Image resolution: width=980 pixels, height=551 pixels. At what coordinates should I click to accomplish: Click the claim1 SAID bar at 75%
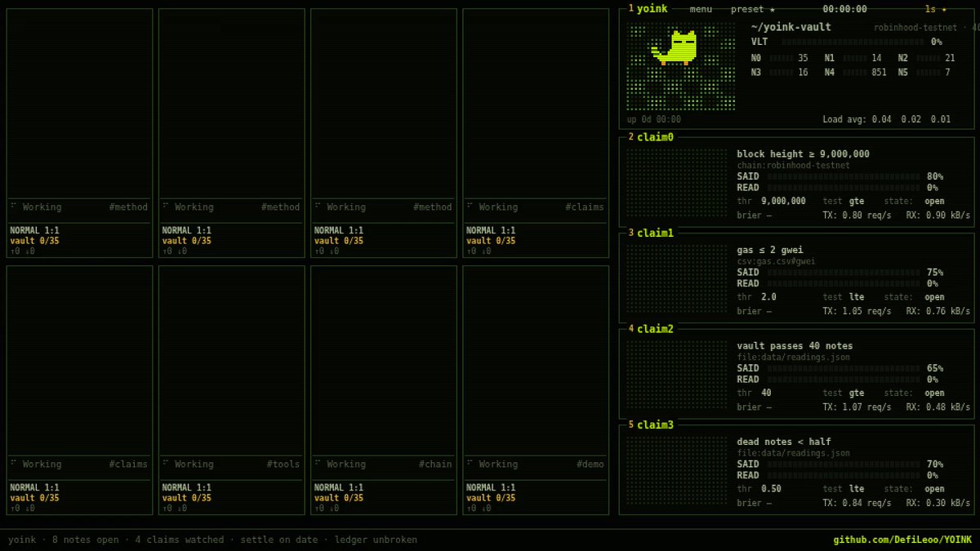point(844,273)
